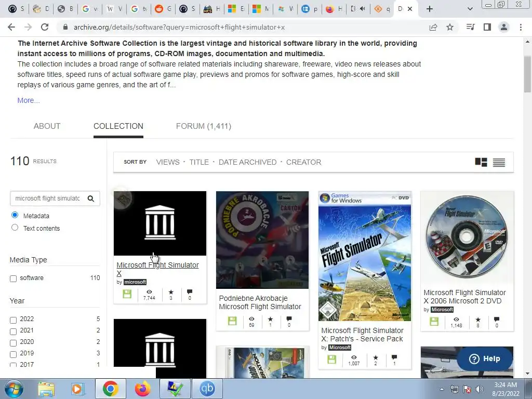Open Flight Simulator X Patch's Service Pack link

point(362,335)
